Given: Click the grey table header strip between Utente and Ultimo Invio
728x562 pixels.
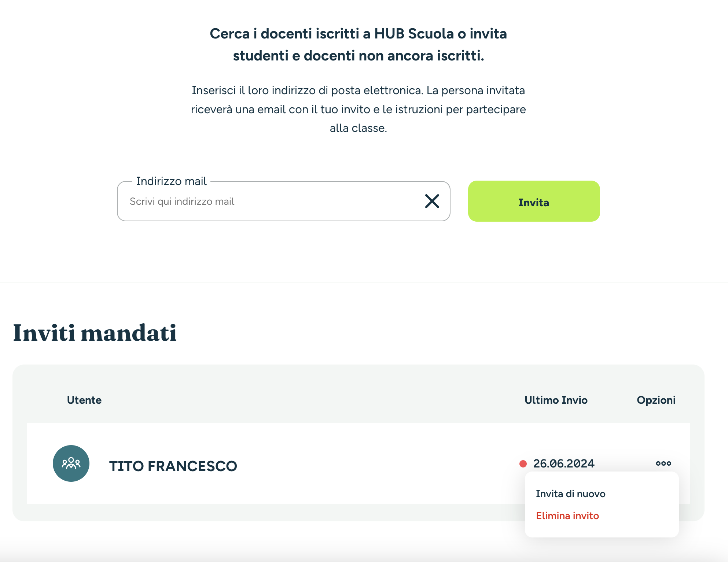Looking at the screenshot, I should tap(312, 400).
